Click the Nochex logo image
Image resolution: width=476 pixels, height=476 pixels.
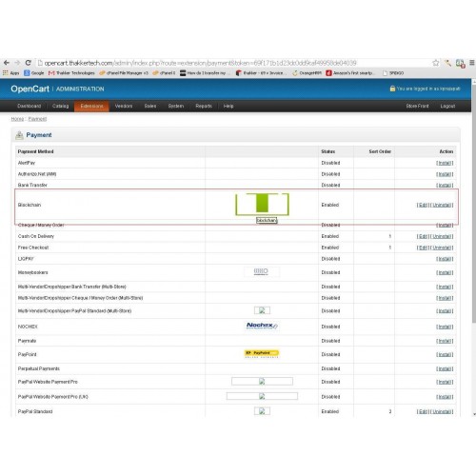coord(262,326)
